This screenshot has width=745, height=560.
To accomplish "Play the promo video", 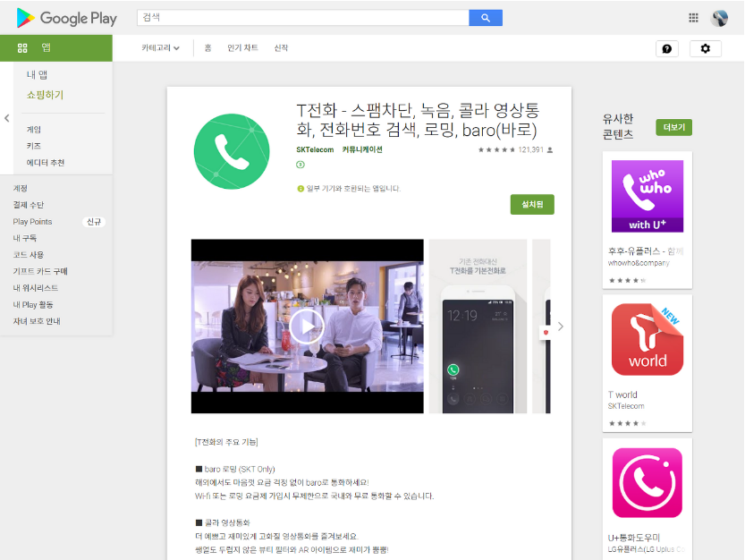I will click(x=307, y=327).
